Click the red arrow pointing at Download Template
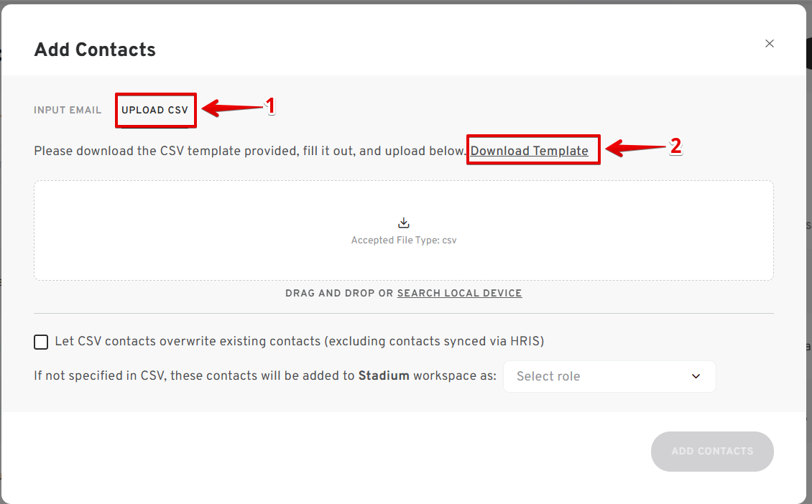812x504 pixels. click(x=635, y=148)
